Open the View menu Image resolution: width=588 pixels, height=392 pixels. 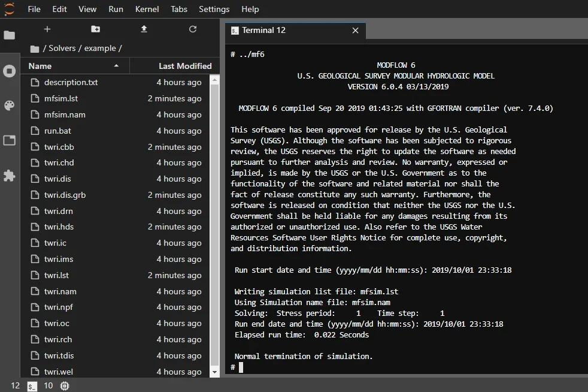pyautogui.click(x=87, y=9)
